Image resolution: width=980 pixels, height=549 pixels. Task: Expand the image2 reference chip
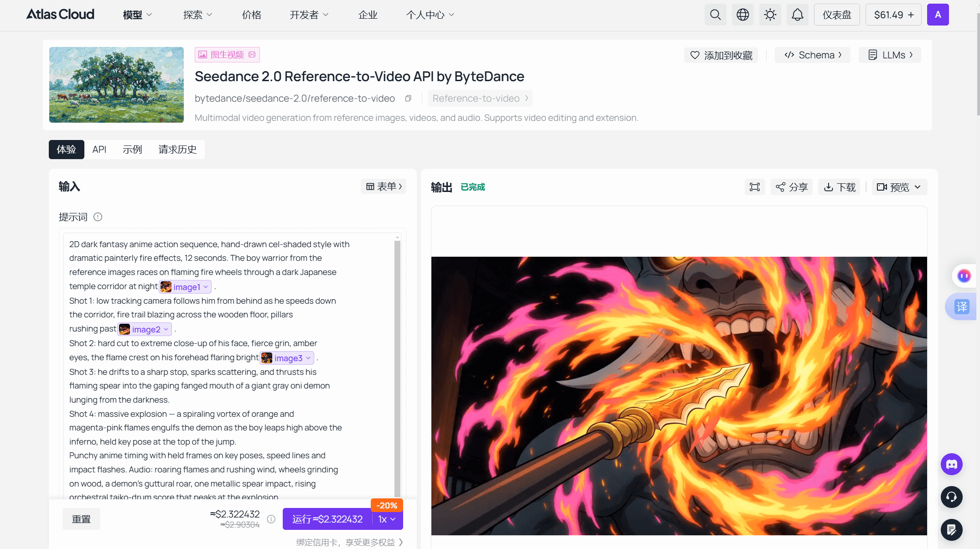point(145,329)
